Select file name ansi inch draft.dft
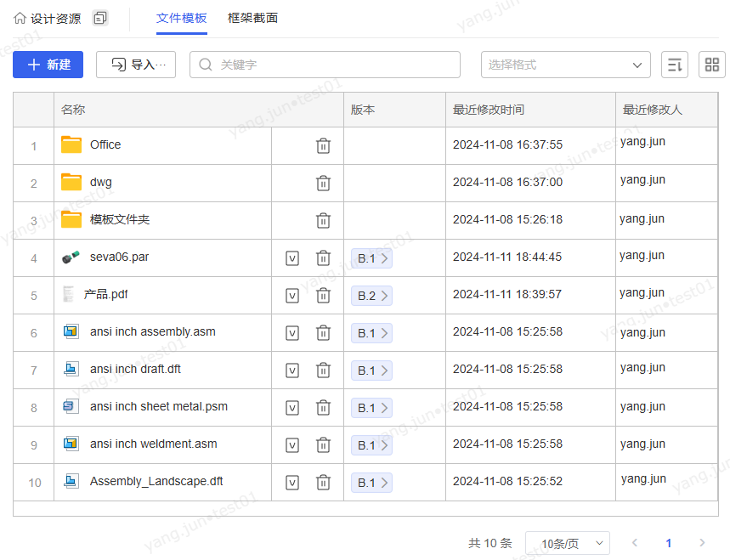The image size is (730, 560). point(135,369)
